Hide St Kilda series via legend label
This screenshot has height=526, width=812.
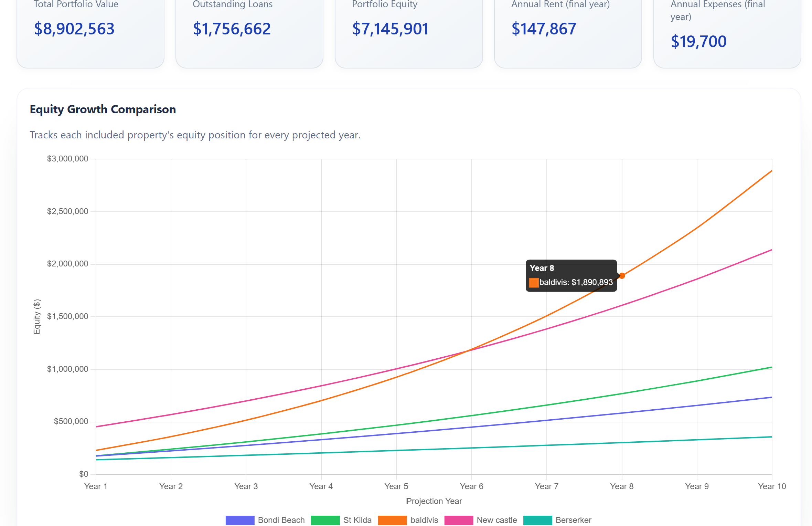pyautogui.click(x=357, y=520)
